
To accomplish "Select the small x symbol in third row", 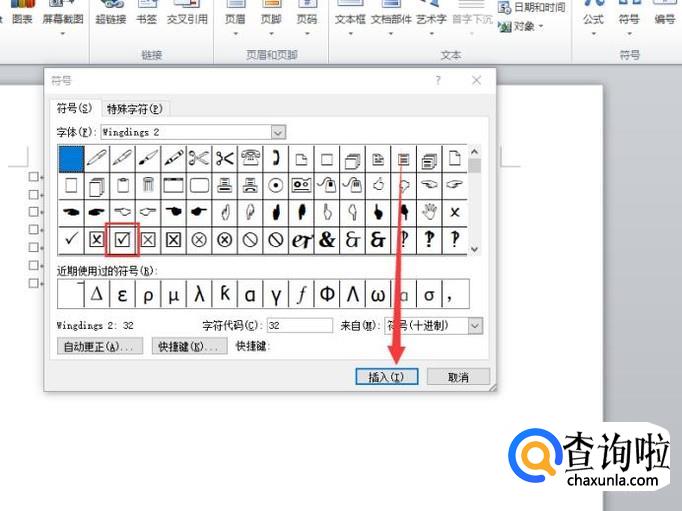I will click(x=455, y=212).
